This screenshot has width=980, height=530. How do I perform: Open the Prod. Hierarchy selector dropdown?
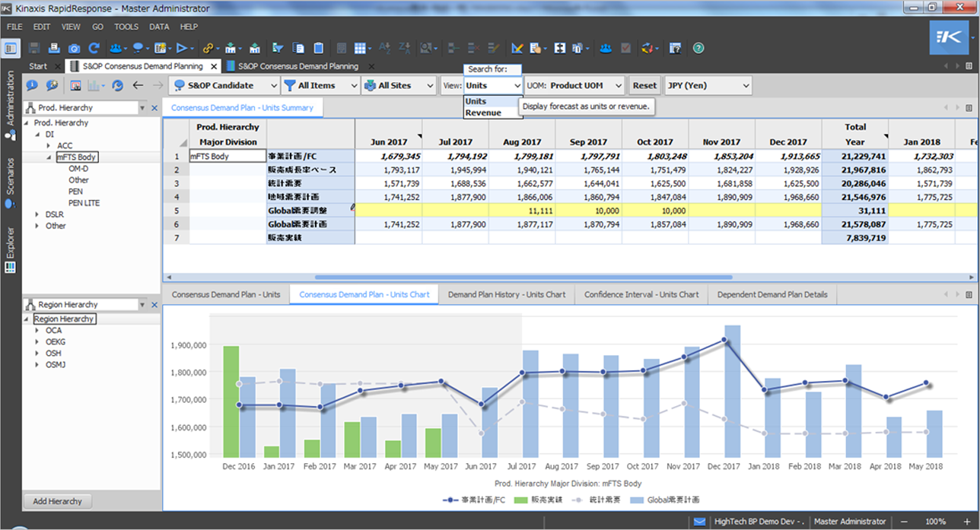(x=142, y=109)
